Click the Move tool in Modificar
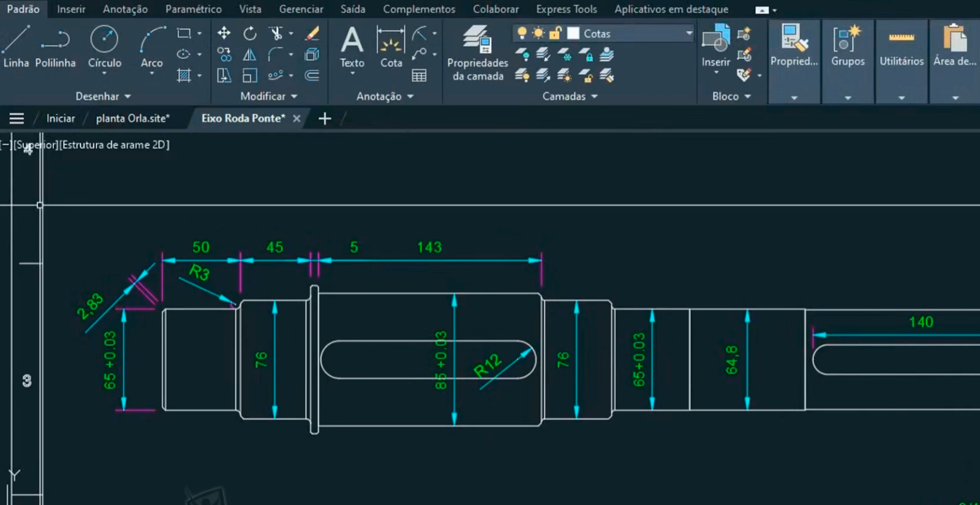The image size is (980, 505). tap(224, 33)
